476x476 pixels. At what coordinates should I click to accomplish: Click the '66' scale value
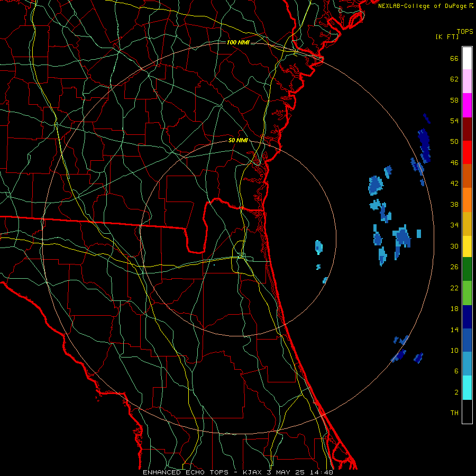click(454, 59)
